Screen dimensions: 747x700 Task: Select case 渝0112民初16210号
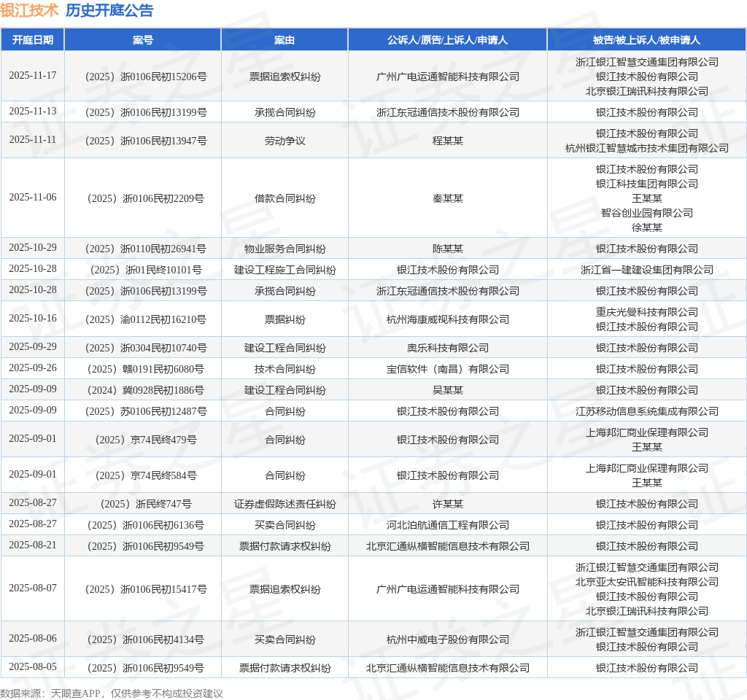(146, 319)
